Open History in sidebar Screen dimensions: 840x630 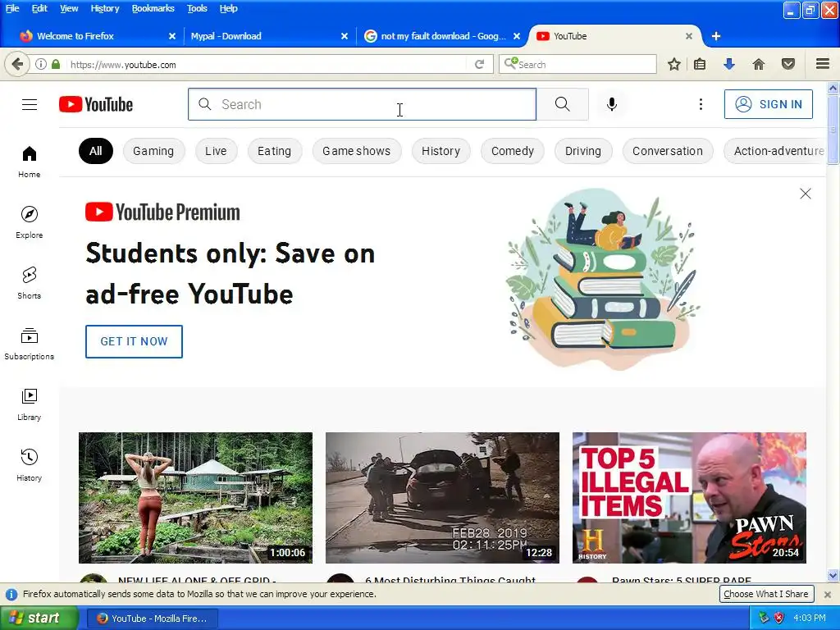[30, 465]
